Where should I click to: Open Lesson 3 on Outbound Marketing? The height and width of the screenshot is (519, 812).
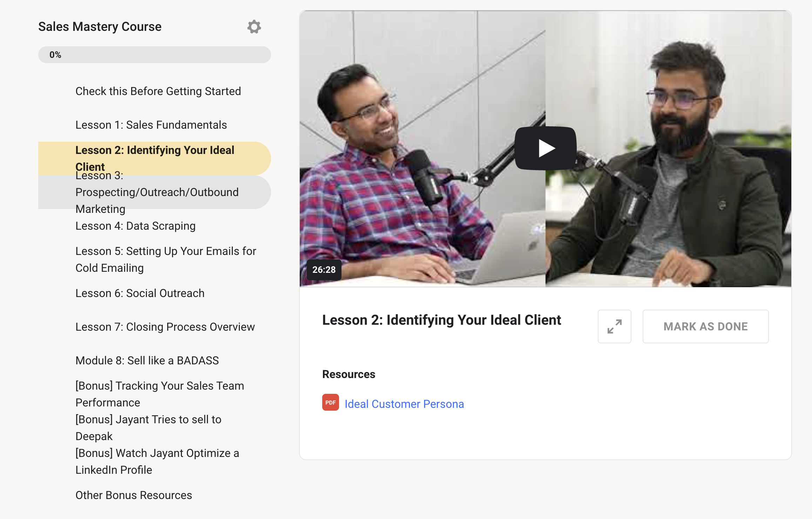point(157,192)
